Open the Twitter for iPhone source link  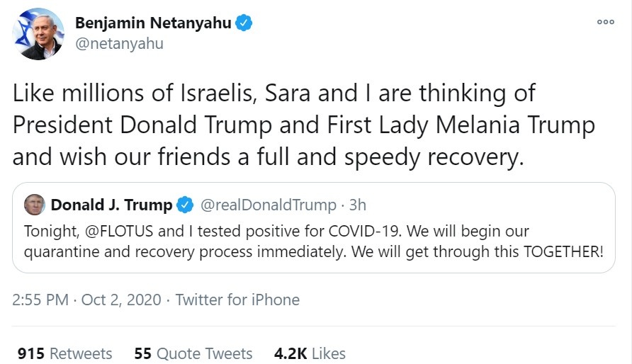[237, 300]
